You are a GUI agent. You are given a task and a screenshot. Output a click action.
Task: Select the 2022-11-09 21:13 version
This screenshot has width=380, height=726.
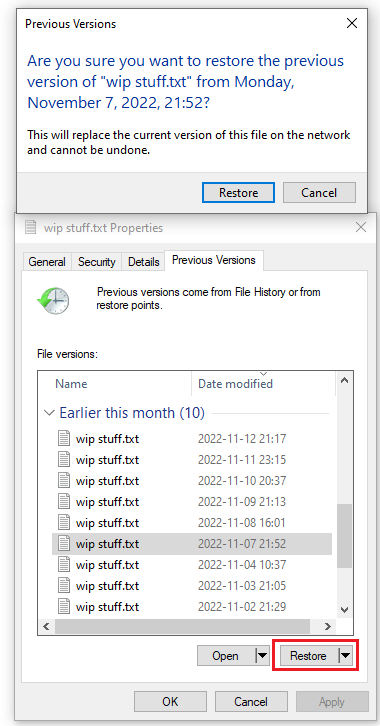click(192, 501)
